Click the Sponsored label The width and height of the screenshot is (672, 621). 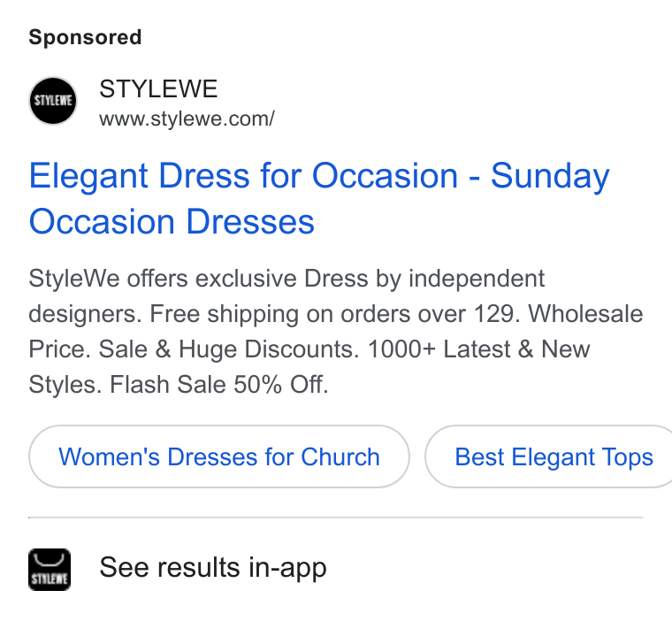pyautogui.click(x=85, y=37)
